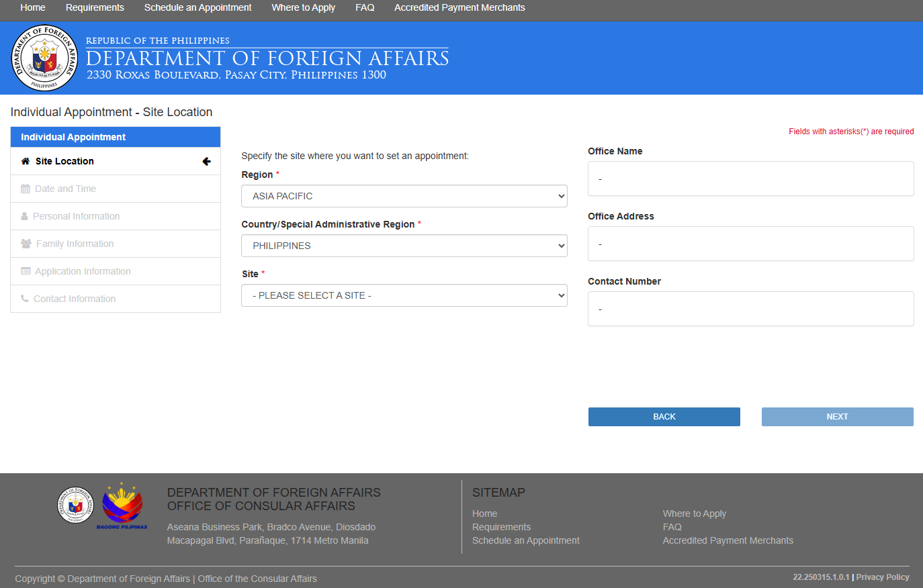Click the Requirements link in the sitemap footer
Viewport: 923px width, 588px height.
pos(501,526)
